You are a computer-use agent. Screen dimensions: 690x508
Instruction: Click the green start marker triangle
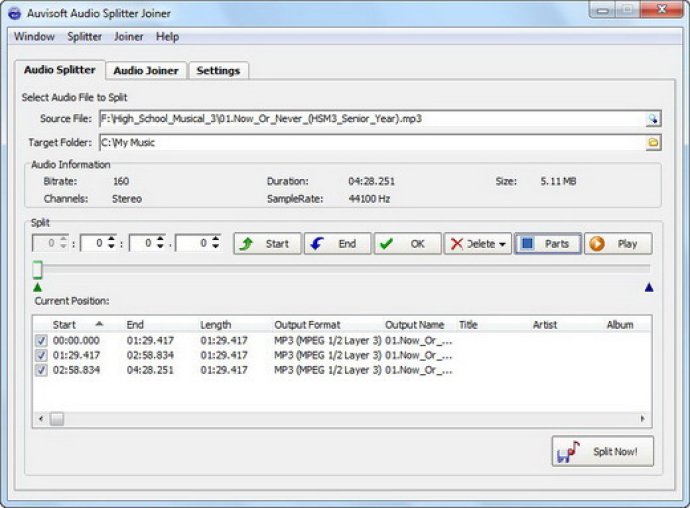click(x=38, y=287)
